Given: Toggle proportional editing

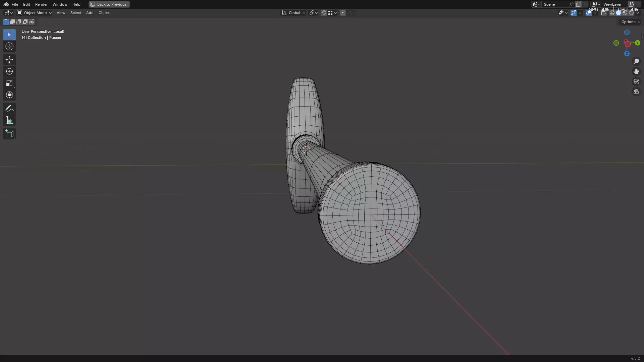Looking at the screenshot, I should [x=342, y=13].
